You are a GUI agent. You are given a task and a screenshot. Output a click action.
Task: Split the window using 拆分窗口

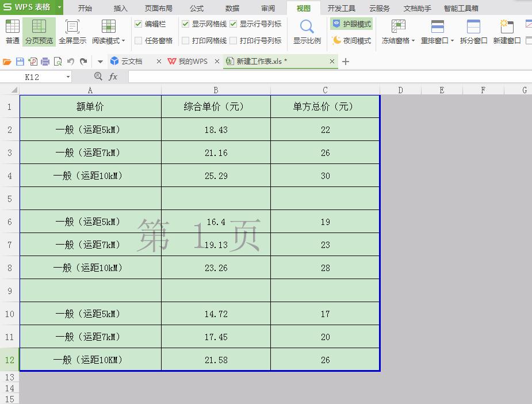coord(473,31)
